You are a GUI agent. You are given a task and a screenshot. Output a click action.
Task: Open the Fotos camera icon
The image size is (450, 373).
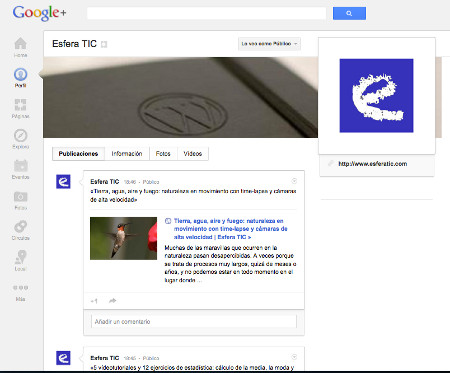(x=20, y=197)
